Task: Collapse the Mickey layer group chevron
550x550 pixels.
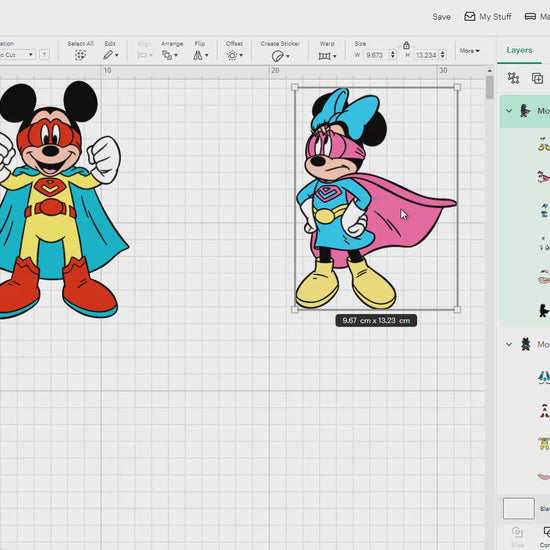Action: point(509,344)
